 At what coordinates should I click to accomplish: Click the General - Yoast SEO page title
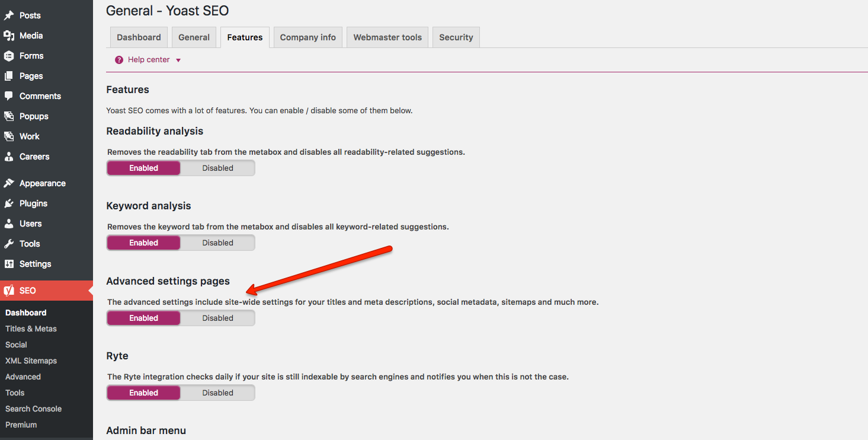point(167,11)
